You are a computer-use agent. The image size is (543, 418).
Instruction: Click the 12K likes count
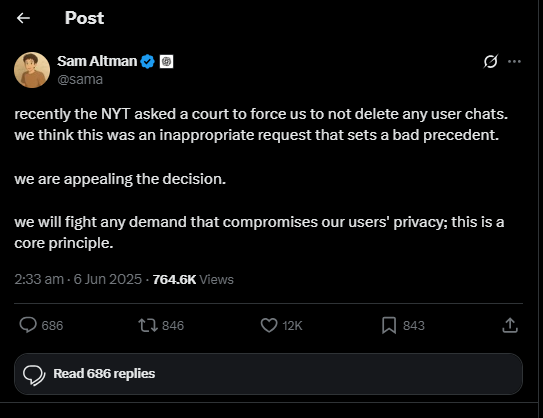coord(292,326)
